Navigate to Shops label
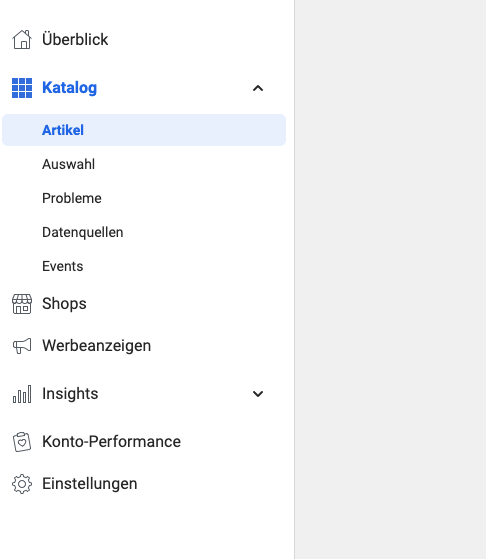This screenshot has width=486, height=559. pyautogui.click(x=64, y=304)
